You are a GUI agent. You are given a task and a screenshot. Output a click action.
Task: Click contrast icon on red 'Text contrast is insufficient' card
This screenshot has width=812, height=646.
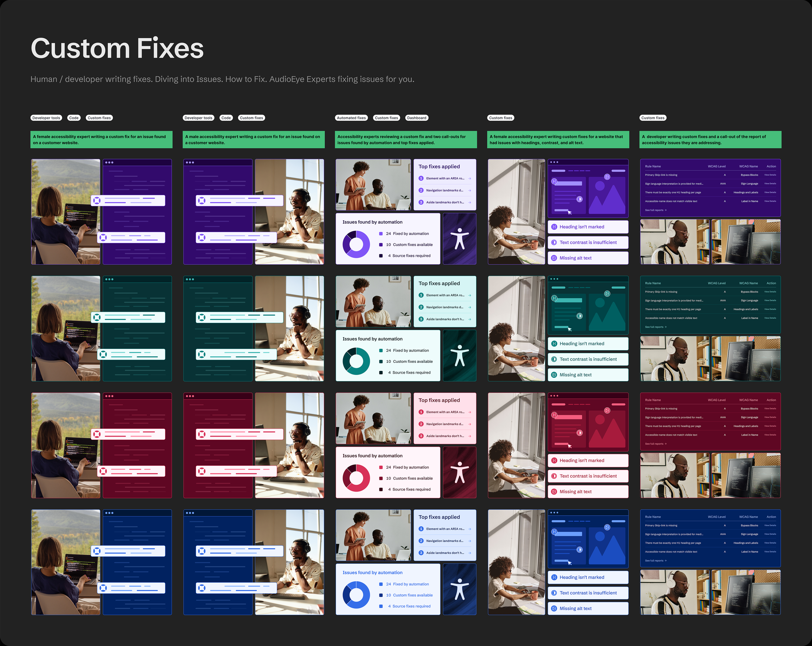(x=554, y=476)
